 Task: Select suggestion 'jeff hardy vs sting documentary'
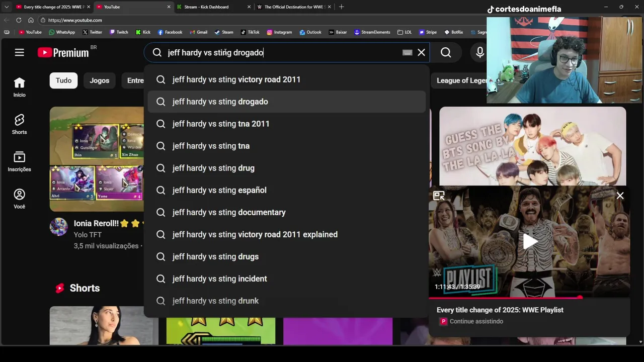287,212
